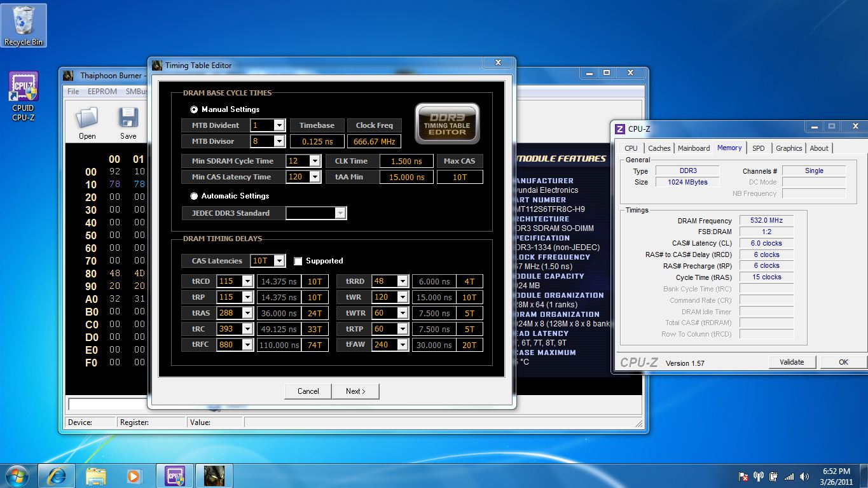Click the wireless network tray icon
Image resolution: width=868 pixels, height=488 pixels.
[x=758, y=476]
